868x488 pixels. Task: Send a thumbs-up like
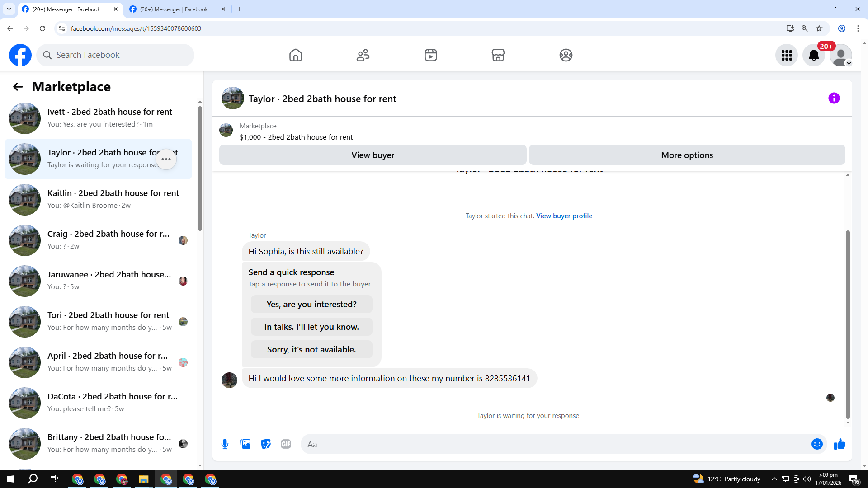tap(840, 444)
